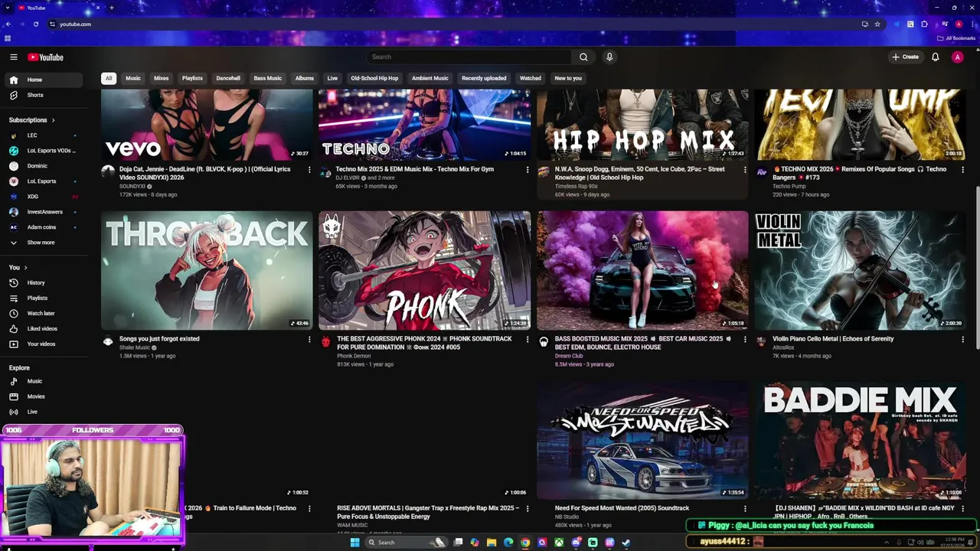Select the Ambient Music filter chip

[x=430, y=78]
